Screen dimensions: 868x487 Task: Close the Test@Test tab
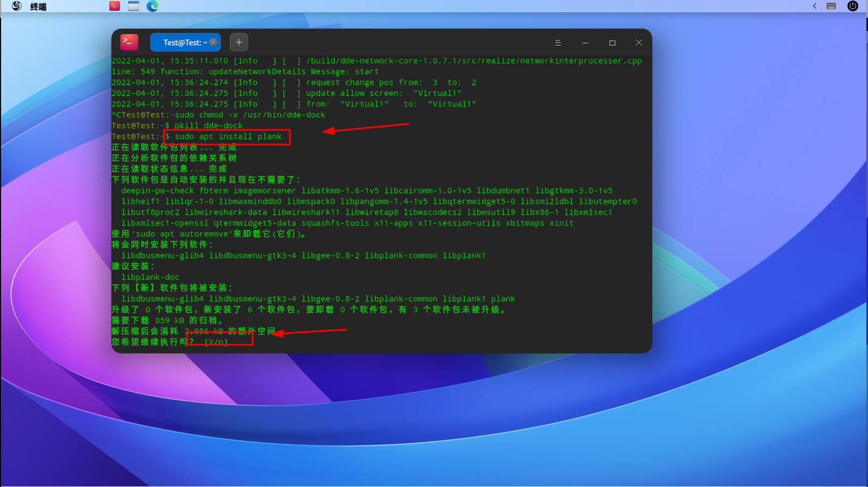pyautogui.click(x=213, y=42)
